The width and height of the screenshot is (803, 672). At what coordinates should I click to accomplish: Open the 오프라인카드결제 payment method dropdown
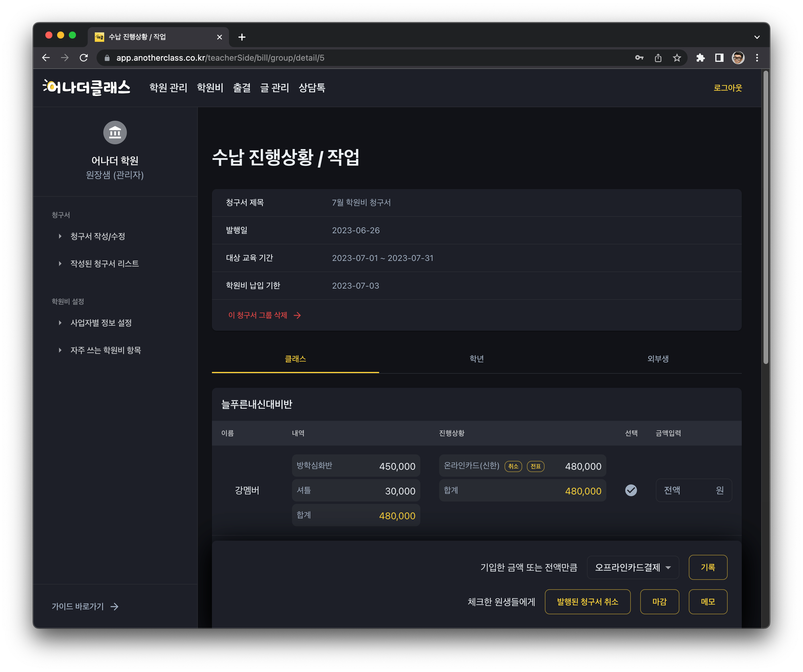point(633,567)
